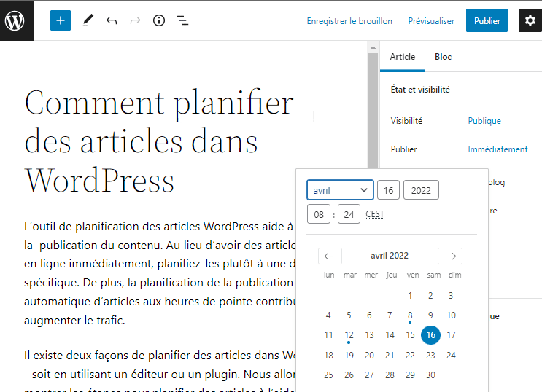The width and height of the screenshot is (542, 392).
Task: Select April 25 in the calendar
Action: pyautogui.click(x=328, y=375)
